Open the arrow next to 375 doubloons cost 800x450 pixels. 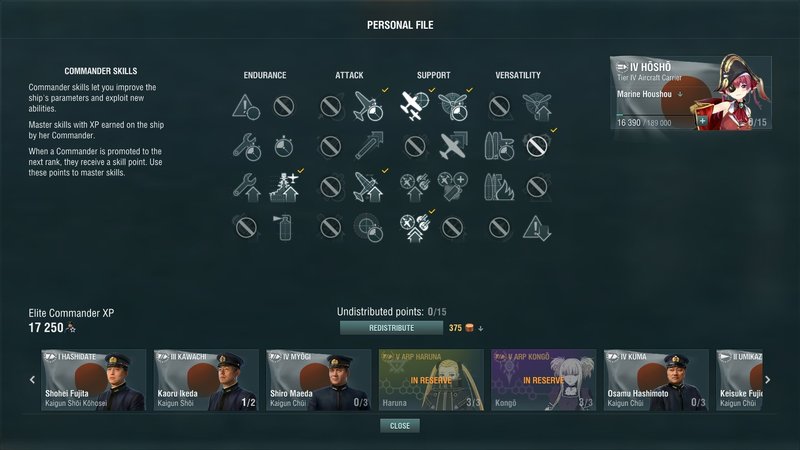tap(481, 329)
